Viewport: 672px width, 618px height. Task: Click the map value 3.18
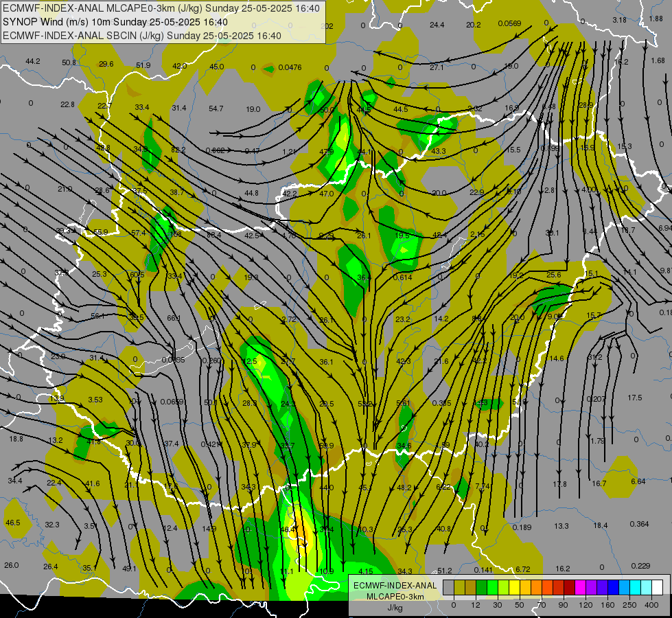[x=619, y=20]
